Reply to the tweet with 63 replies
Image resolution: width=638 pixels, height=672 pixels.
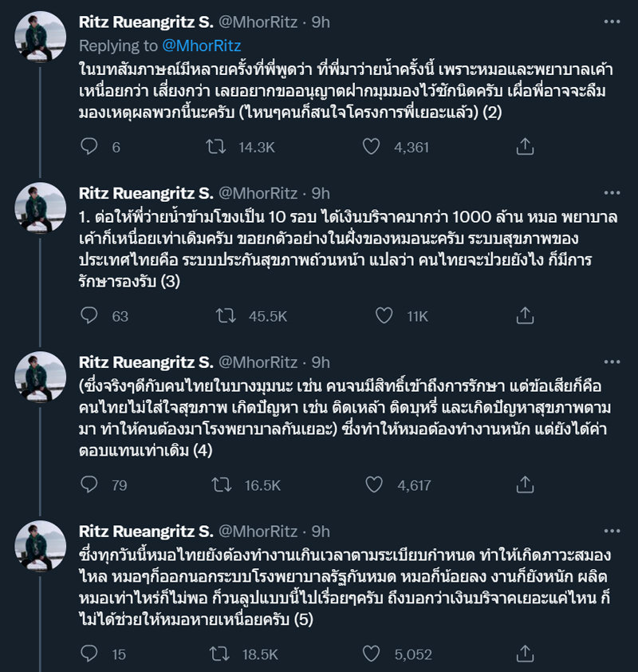tap(91, 317)
